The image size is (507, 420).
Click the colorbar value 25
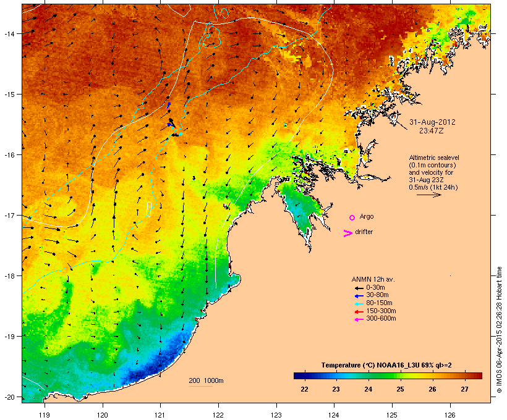[400, 389]
